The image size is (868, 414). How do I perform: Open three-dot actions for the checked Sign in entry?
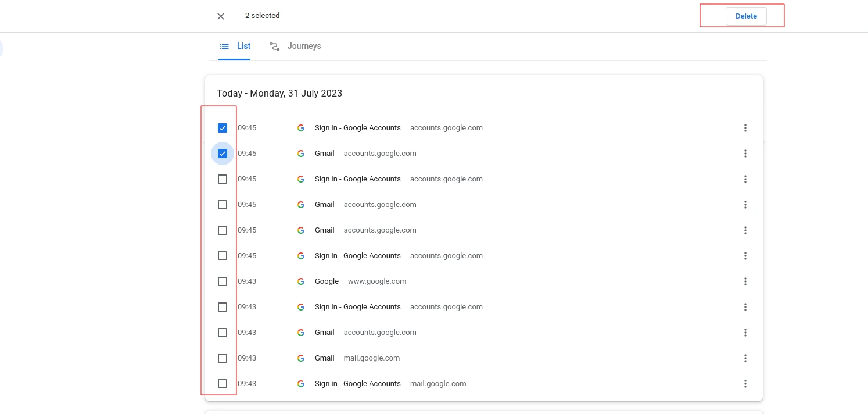tap(745, 128)
